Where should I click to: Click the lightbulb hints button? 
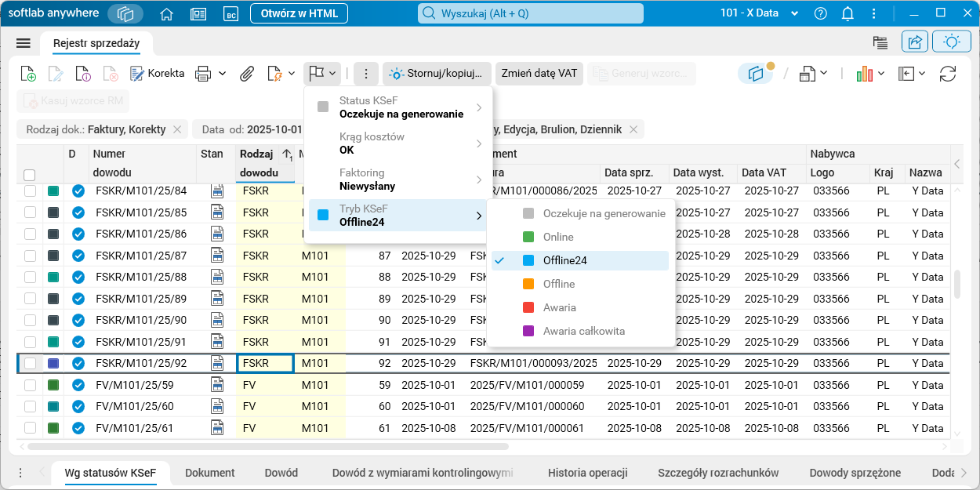[951, 42]
